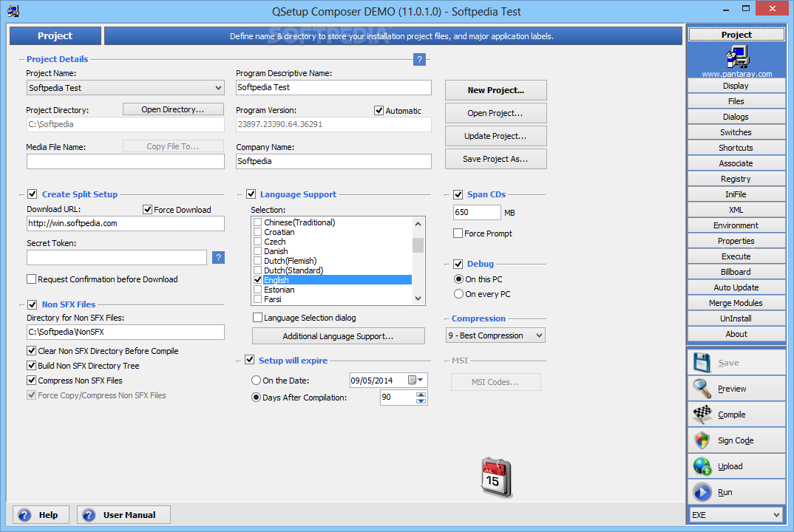Screen dimensions: 794x532
Task: Click the Preview magnifier icon
Action: (x=702, y=389)
